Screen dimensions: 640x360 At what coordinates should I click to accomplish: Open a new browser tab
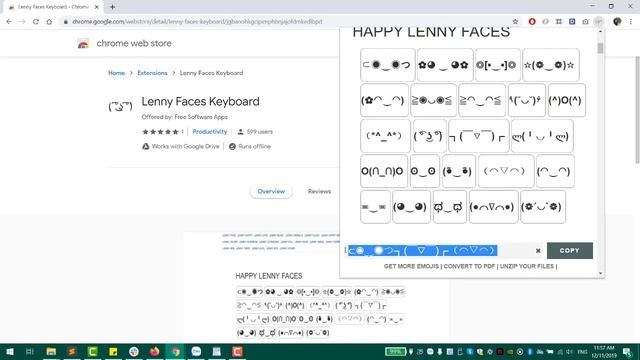pyautogui.click(x=112, y=7)
